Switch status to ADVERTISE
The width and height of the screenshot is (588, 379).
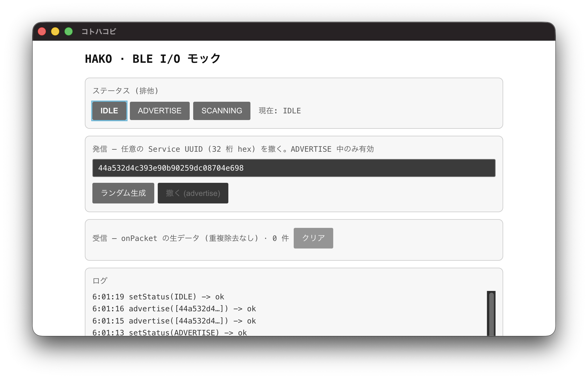[x=159, y=111]
